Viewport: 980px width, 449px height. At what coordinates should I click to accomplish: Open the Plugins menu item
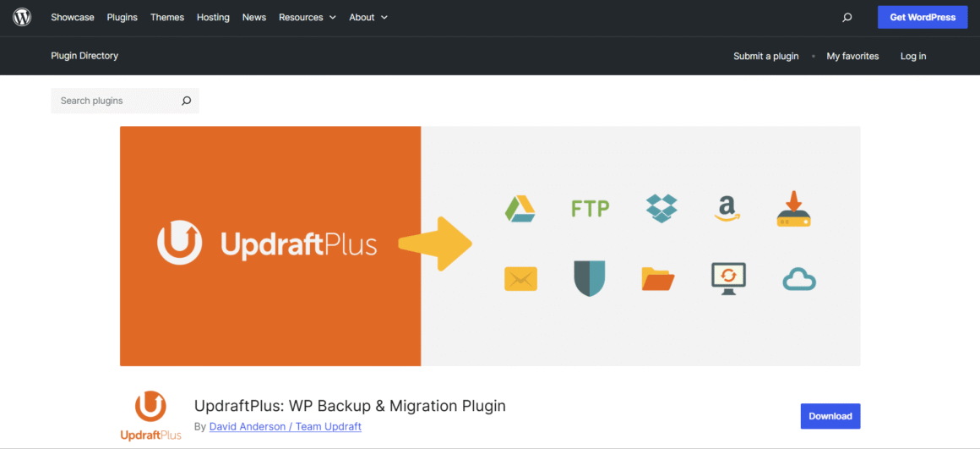point(122,18)
